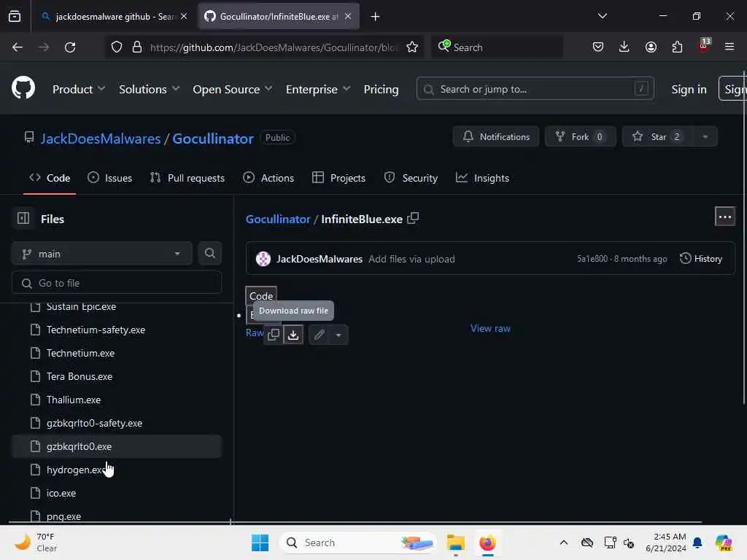747x560 pixels.
Task: Expand the Enterprise menu
Action: click(318, 89)
